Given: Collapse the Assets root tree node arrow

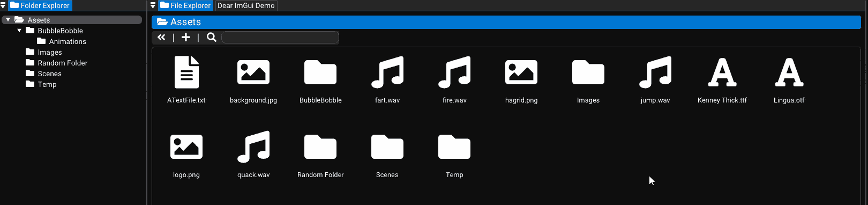Looking at the screenshot, I should point(8,20).
